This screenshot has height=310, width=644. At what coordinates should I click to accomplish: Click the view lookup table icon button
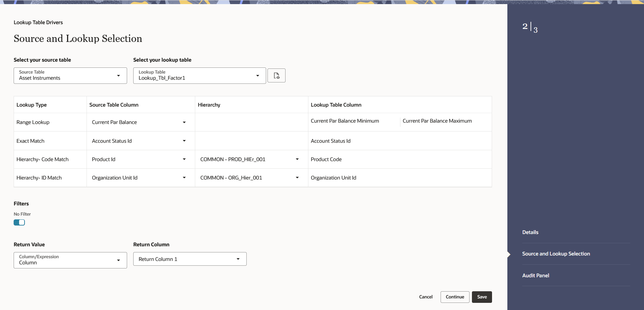tap(276, 76)
